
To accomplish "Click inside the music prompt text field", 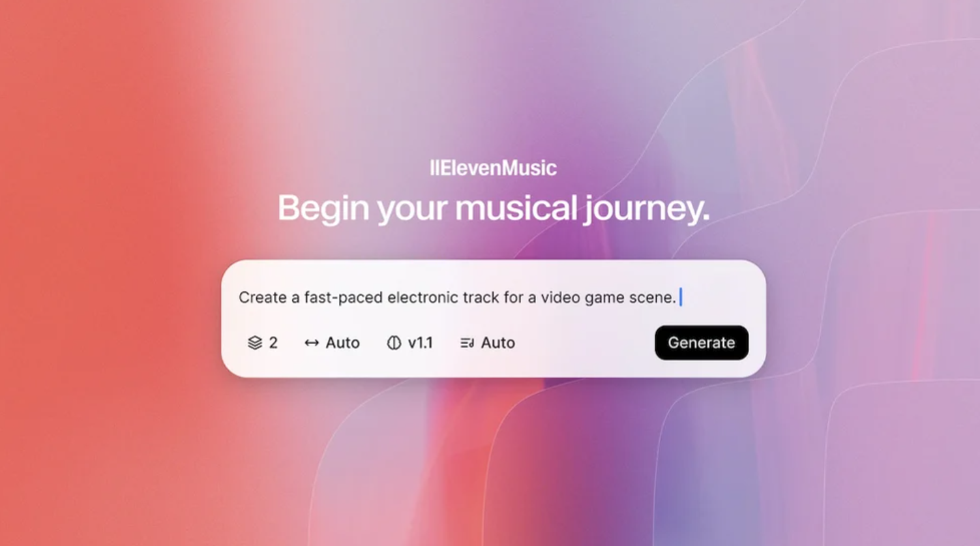I will click(494, 297).
